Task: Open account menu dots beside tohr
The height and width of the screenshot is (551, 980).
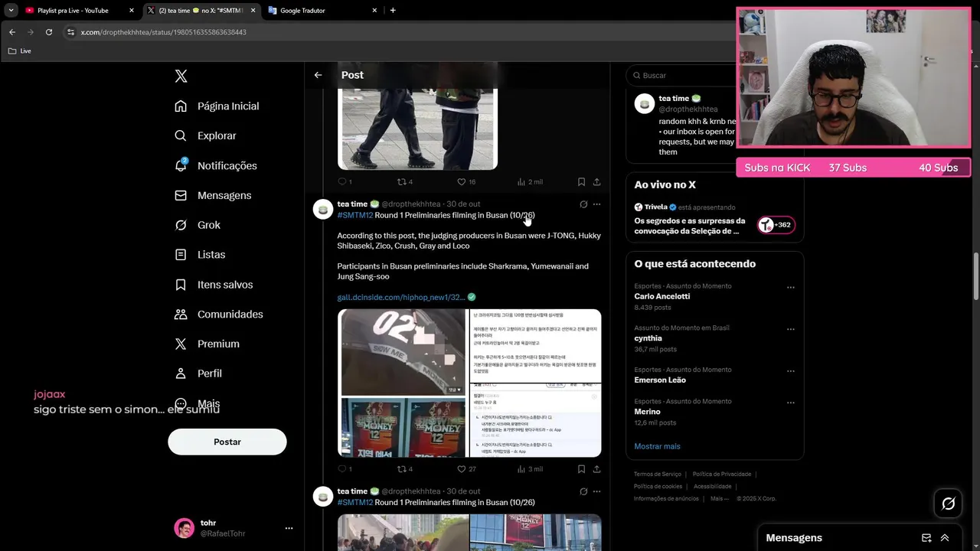Action: point(289,528)
